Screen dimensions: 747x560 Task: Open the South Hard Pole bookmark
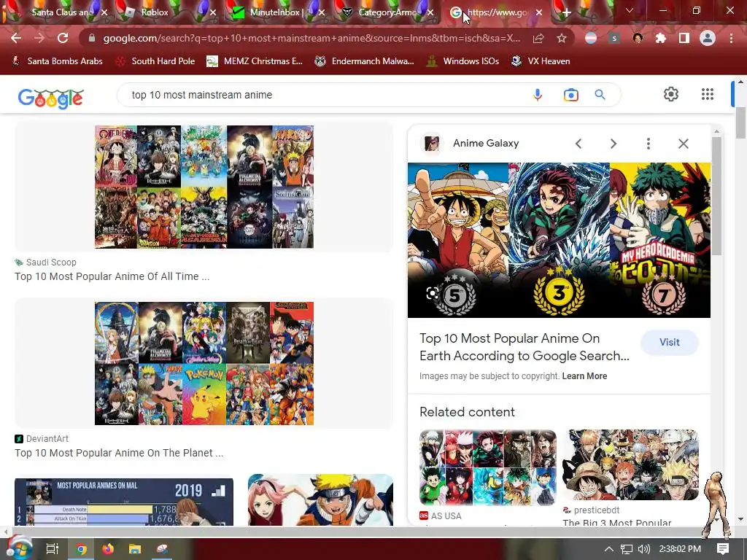coord(156,61)
